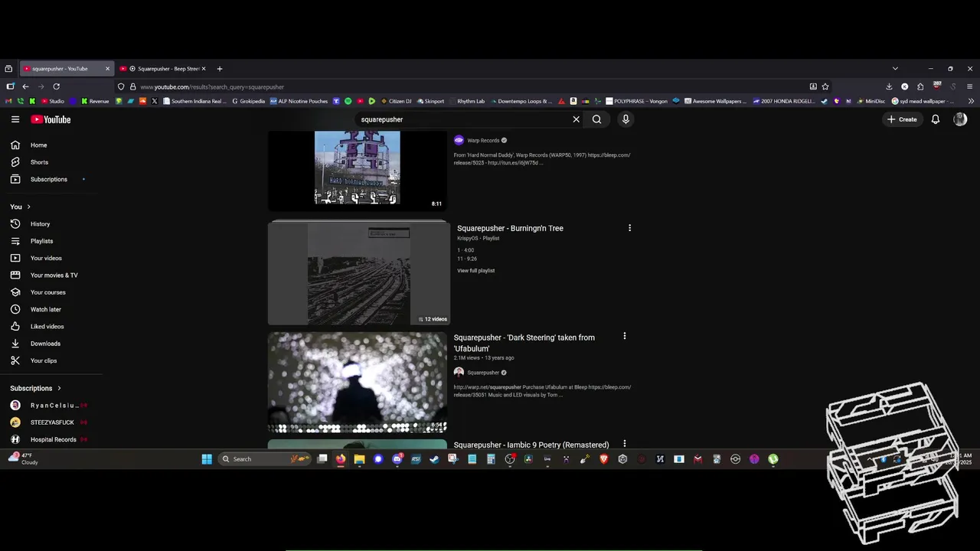Screen dimensions: 980x551
Task: Open the YouTube hamburger guide menu
Action: pyautogui.click(x=15, y=119)
